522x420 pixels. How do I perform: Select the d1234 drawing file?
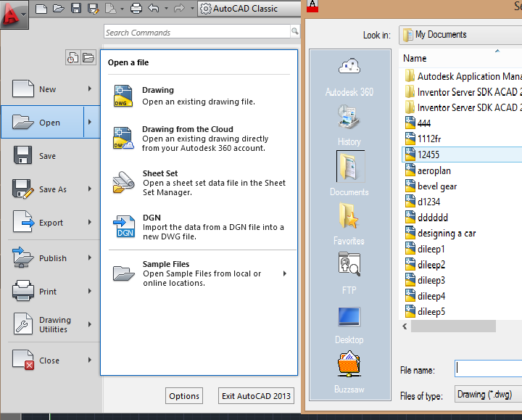423,202
